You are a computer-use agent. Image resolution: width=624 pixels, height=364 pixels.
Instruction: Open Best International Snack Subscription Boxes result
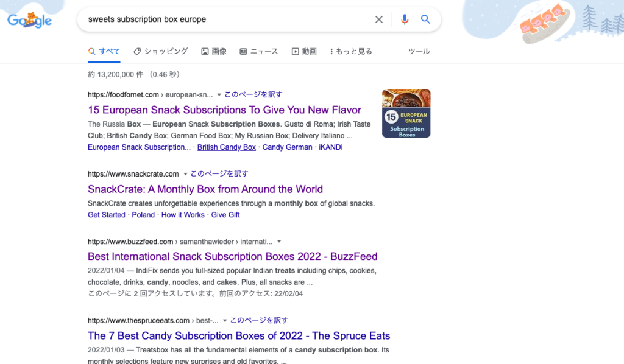tap(232, 256)
